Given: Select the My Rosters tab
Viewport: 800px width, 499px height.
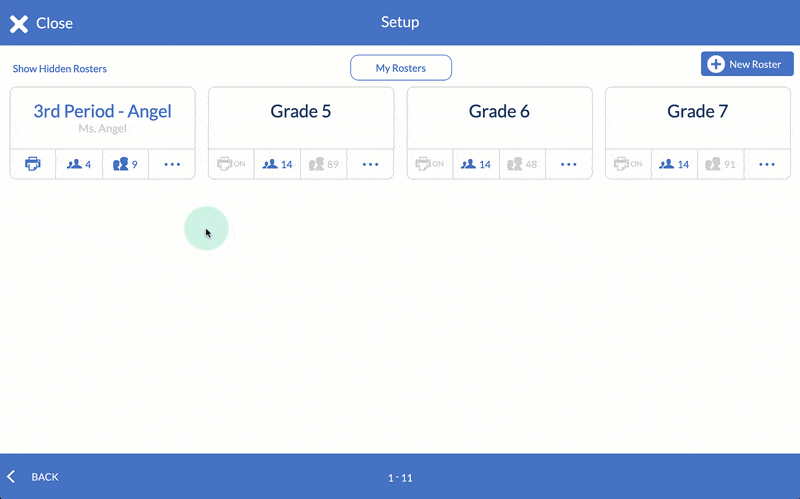Looking at the screenshot, I should [x=401, y=68].
